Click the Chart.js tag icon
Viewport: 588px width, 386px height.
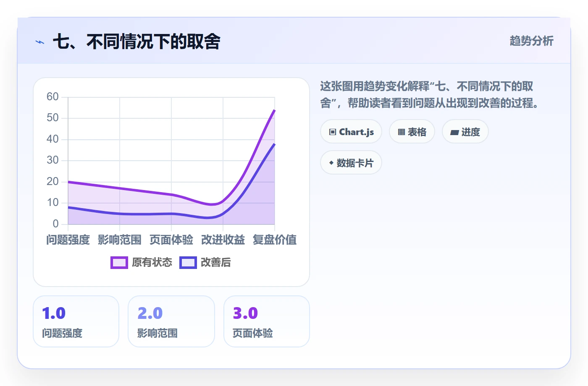coord(333,132)
